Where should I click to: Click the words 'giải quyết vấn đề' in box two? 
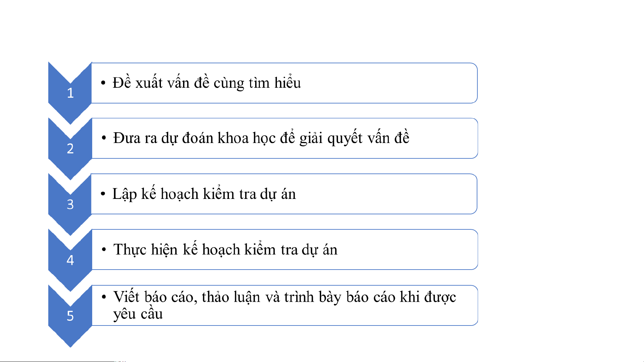(x=354, y=138)
